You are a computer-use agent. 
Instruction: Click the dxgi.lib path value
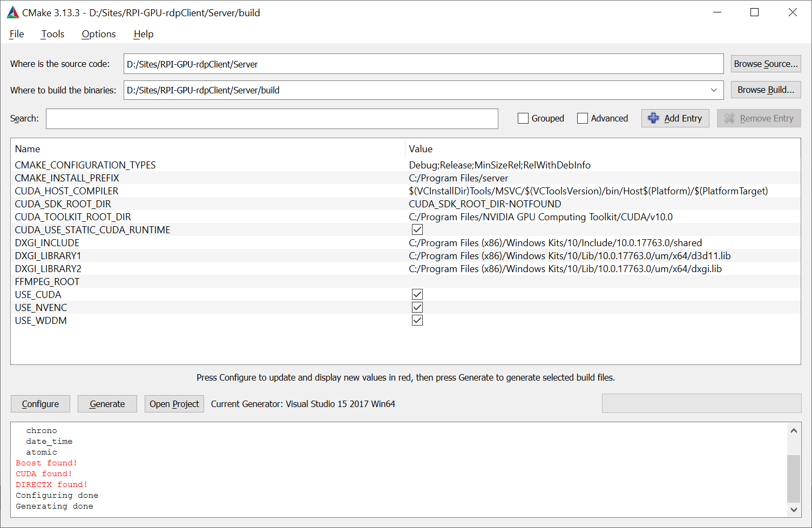[x=565, y=268]
